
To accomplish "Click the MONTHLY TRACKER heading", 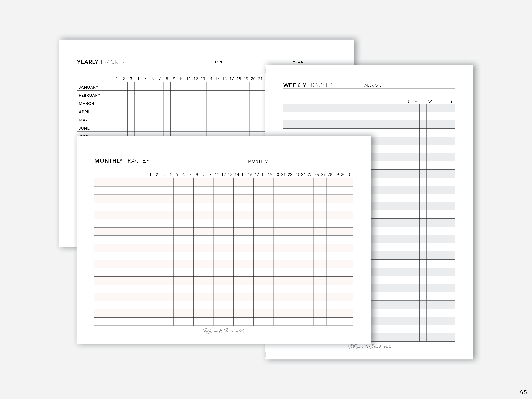I will (122, 161).
